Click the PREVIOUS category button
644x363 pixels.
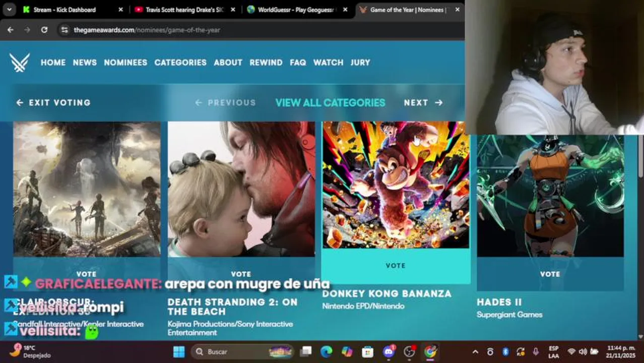(x=225, y=102)
